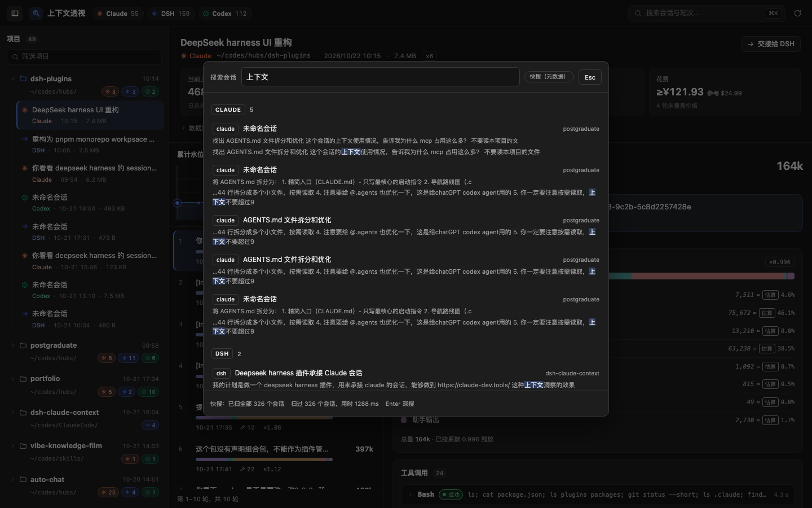Viewport: 812px width, 508px height.
Task: Click the 上下文透视 magnifier logo icon
Action: coord(36,13)
